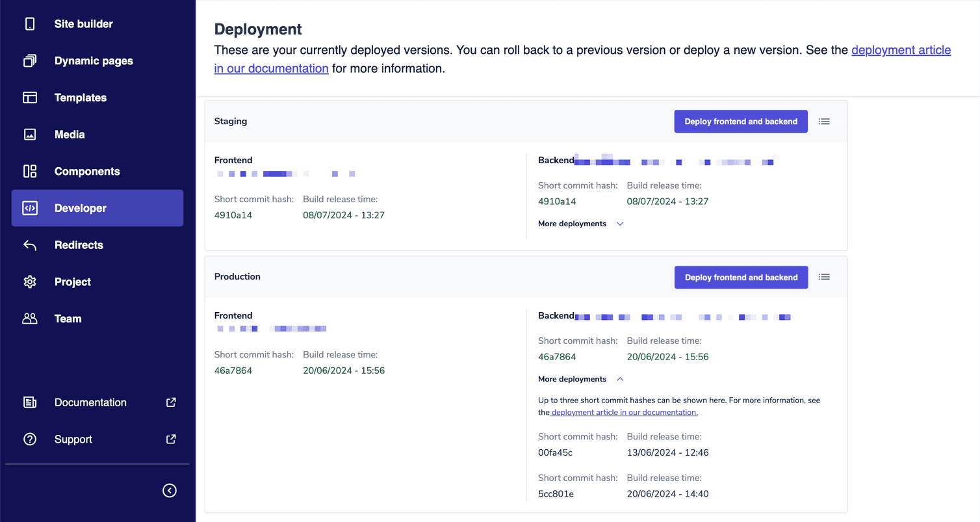This screenshot has height=522, width=980.
Task: Collapse the navigation sidebar
Action: point(170,490)
